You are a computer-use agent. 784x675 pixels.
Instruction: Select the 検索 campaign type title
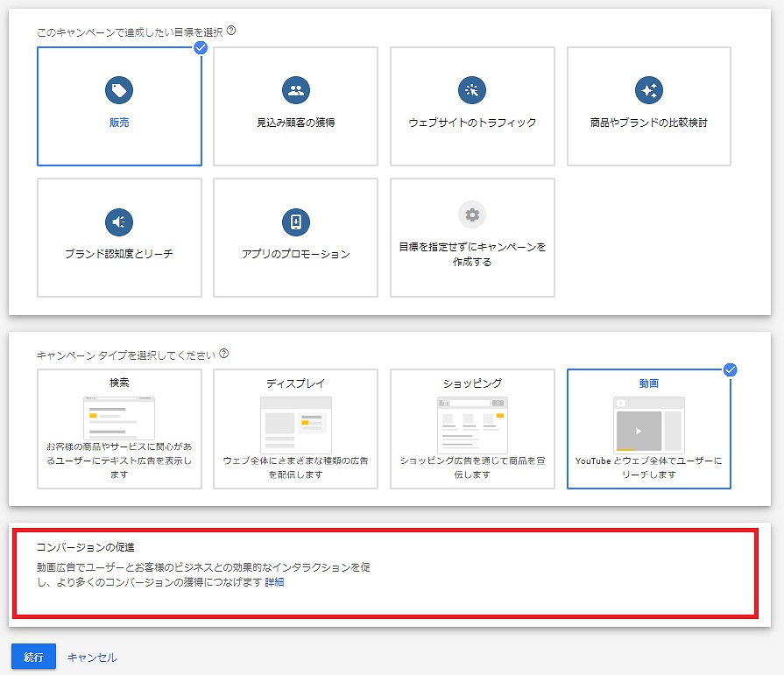click(119, 383)
